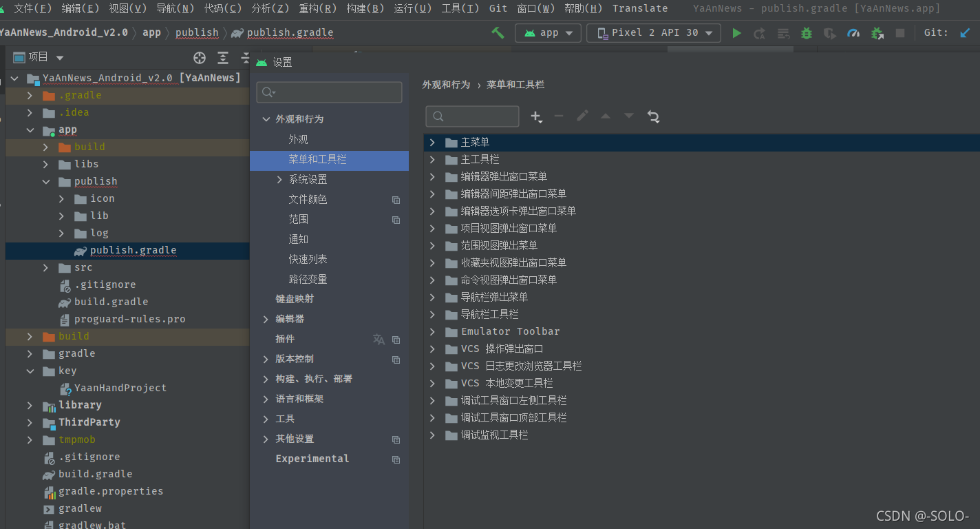The height and width of the screenshot is (529, 980).
Task: Select YaanHandProject file under key
Action: tap(120, 388)
